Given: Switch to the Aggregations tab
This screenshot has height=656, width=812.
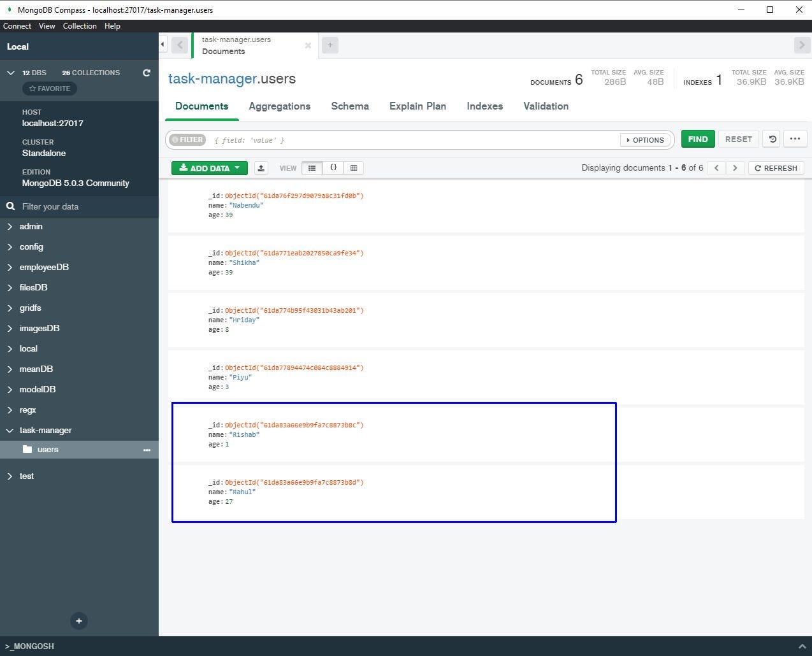Looking at the screenshot, I should 280,106.
